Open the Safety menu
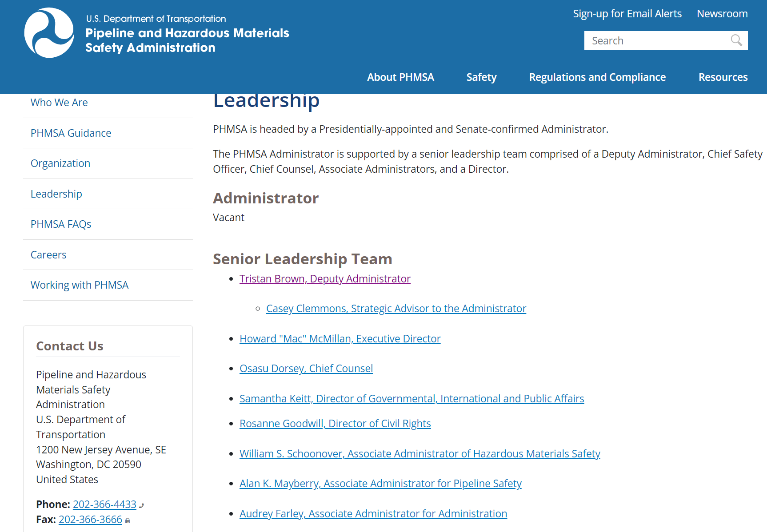 pos(481,77)
